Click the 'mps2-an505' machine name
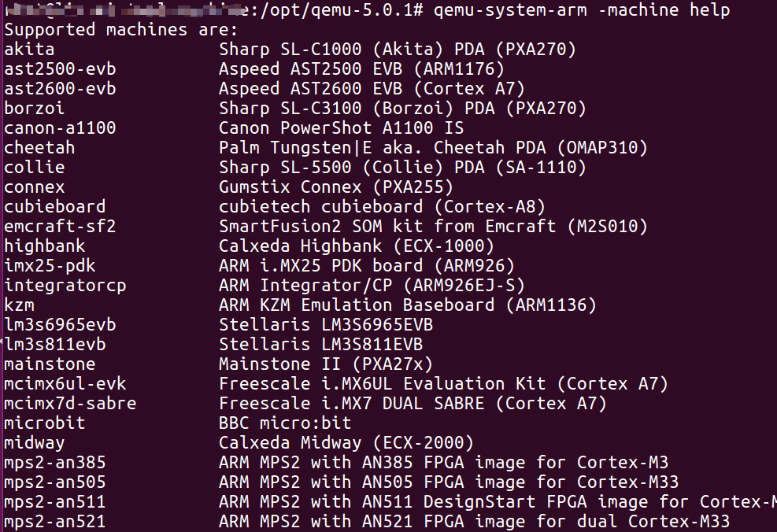 coord(55,482)
